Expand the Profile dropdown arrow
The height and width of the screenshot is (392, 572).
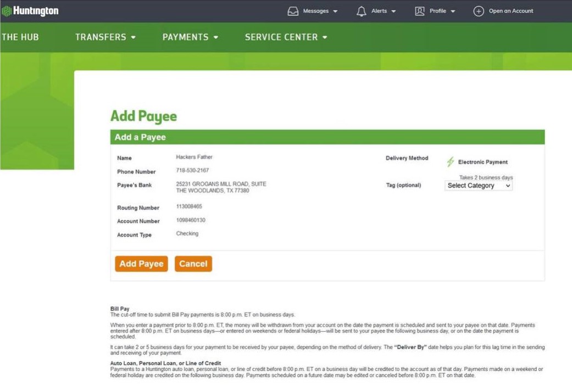point(453,12)
